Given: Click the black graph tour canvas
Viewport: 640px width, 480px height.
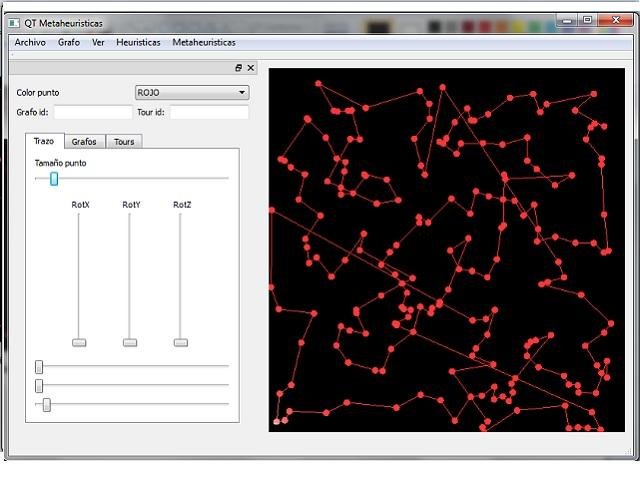Looking at the screenshot, I should (447, 250).
